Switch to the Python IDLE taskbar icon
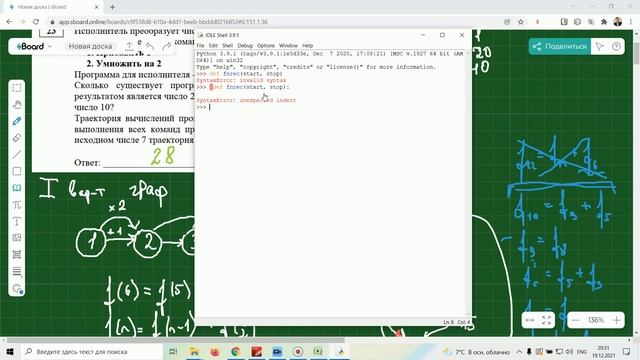 (340, 351)
